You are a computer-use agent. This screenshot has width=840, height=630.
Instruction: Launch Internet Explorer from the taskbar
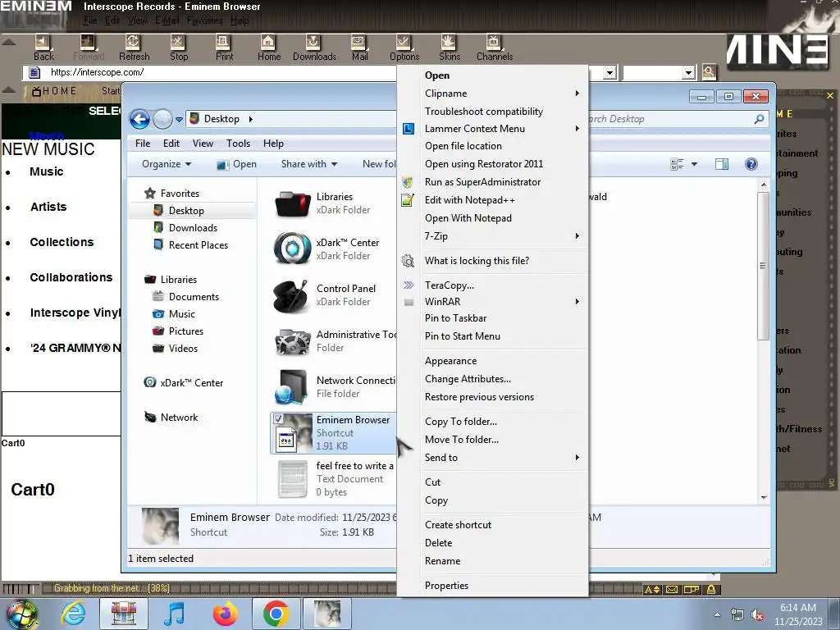pyautogui.click(x=73, y=614)
